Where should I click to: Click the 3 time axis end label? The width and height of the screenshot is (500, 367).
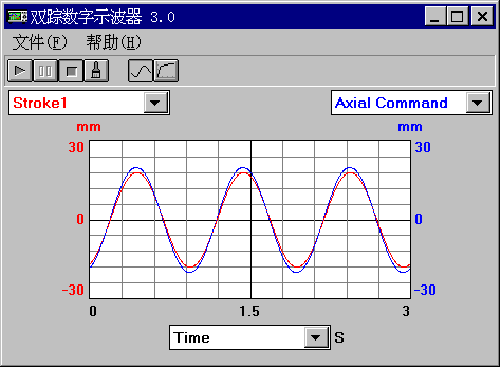406,311
